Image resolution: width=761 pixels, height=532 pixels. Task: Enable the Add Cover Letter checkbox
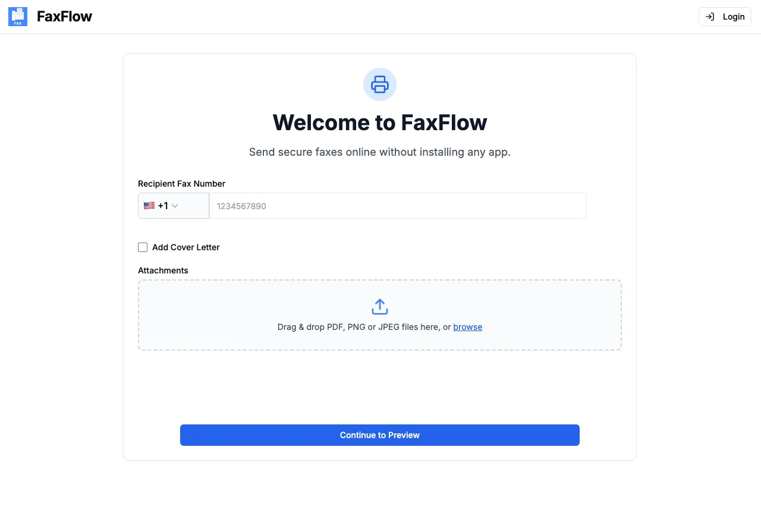[x=143, y=247]
